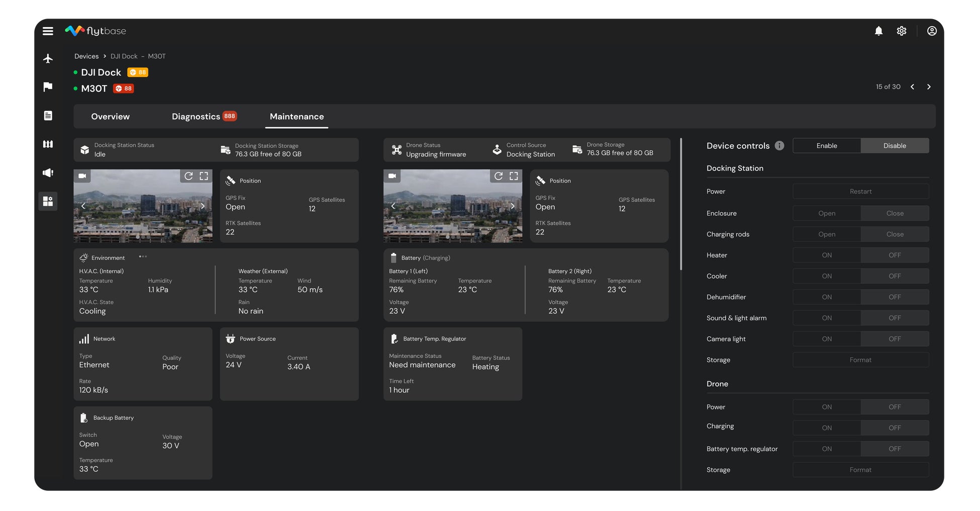Expand drone camera feed to fullscreen

click(514, 176)
